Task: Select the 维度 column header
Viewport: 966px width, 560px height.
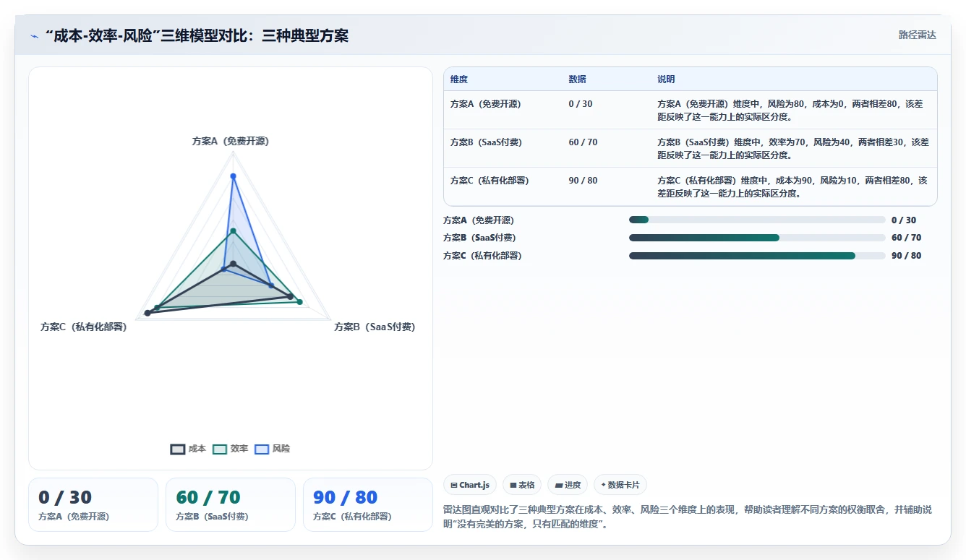Action: tap(459, 79)
